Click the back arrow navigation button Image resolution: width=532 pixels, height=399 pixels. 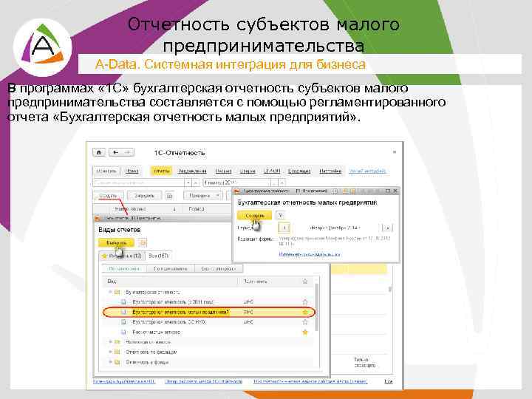click(x=115, y=152)
